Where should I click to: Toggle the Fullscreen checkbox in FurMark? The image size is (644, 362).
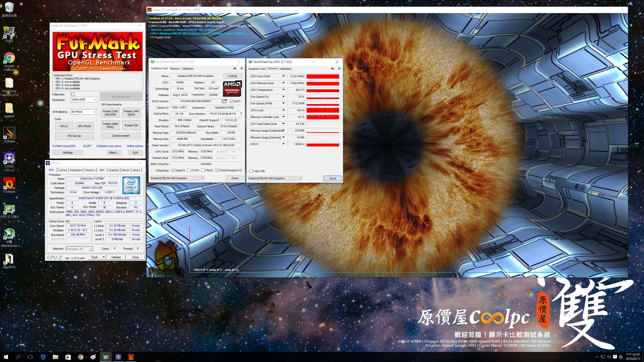click(x=73, y=94)
